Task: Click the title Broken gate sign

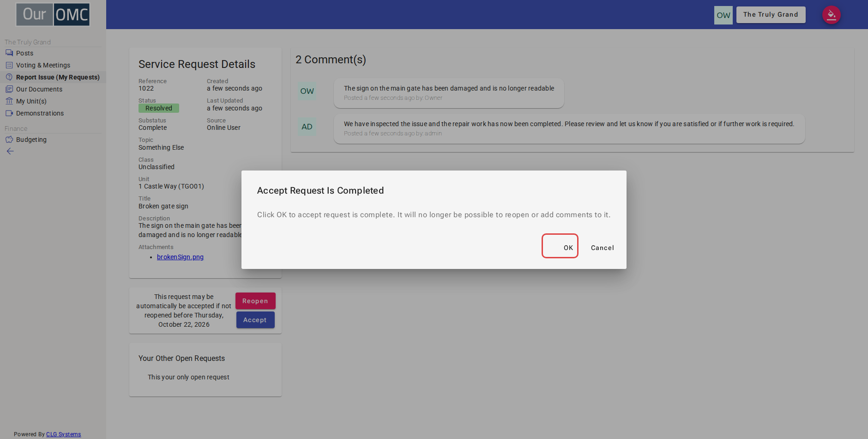Action: (163, 206)
